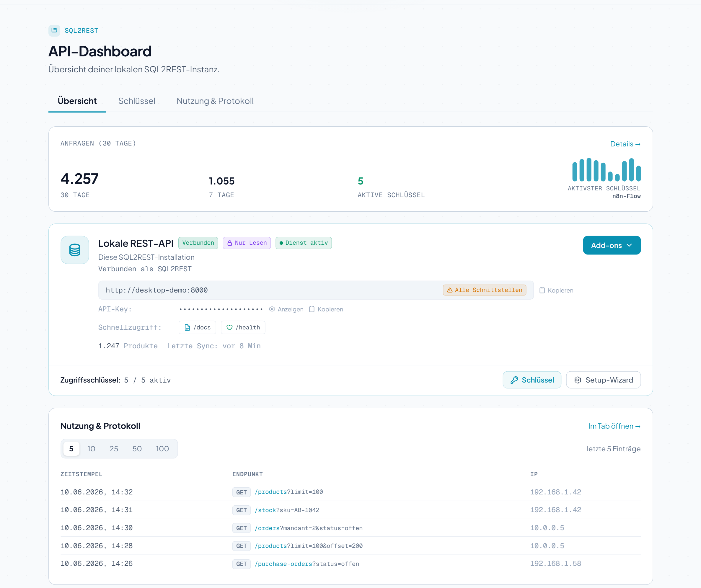Click the 1.055 seven-day value

[222, 181]
